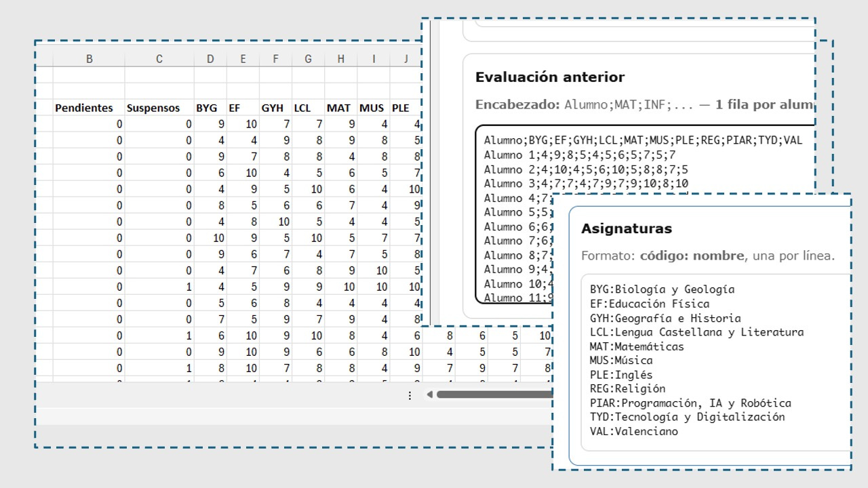The image size is (868, 488).
Task: Select column G header
Action: pyautogui.click(x=308, y=59)
